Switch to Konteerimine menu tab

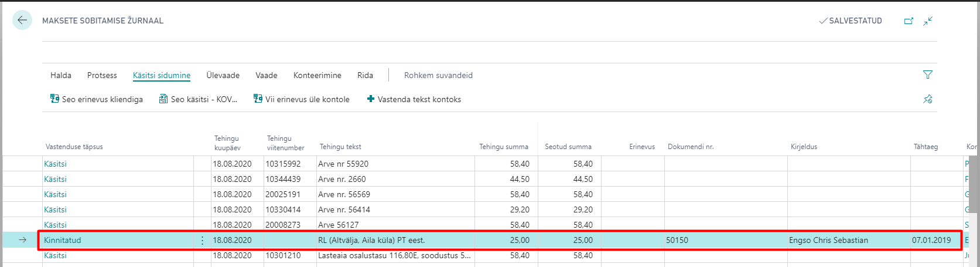pos(317,75)
